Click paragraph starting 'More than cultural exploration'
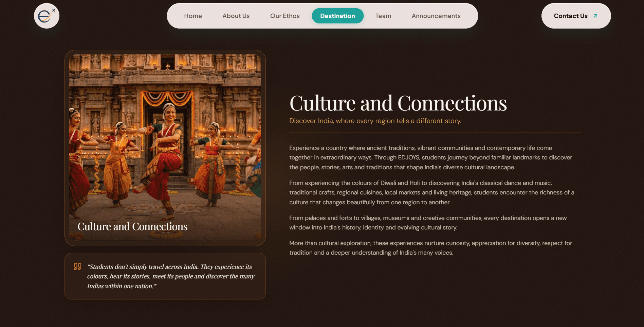This screenshot has width=644, height=327. pyautogui.click(x=430, y=248)
